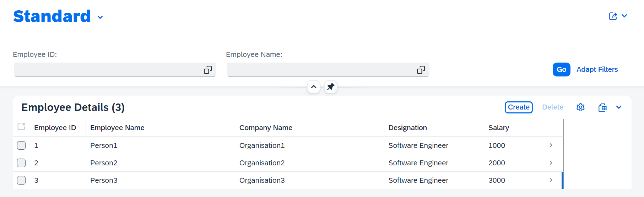
Task: Pin the header with the pushpin icon
Action: (331, 87)
